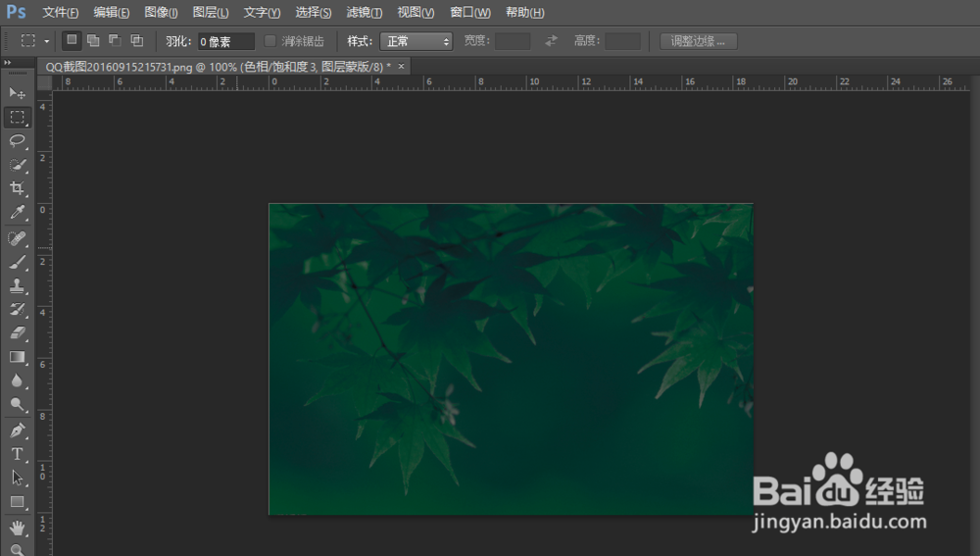Select the Eraser tool
This screenshot has width=980, height=556.
coord(17,333)
